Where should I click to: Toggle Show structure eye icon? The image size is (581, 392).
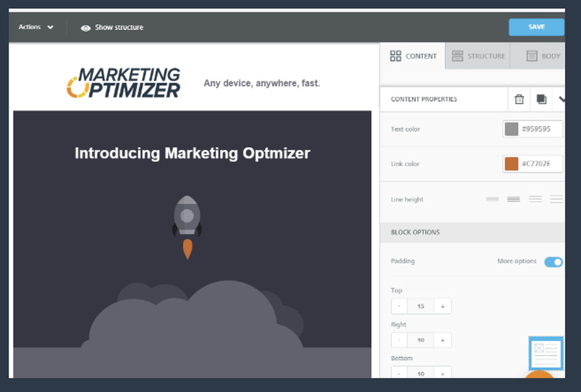tap(85, 28)
